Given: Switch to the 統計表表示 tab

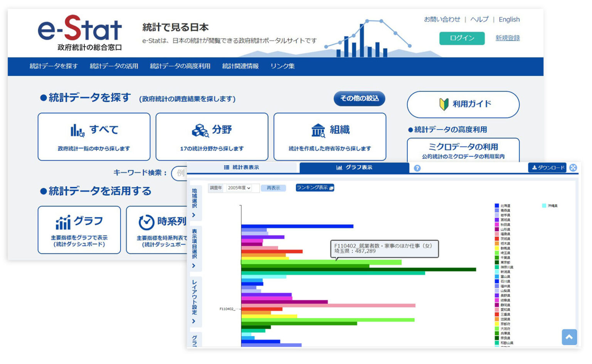Looking at the screenshot, I should click(242, 168).
